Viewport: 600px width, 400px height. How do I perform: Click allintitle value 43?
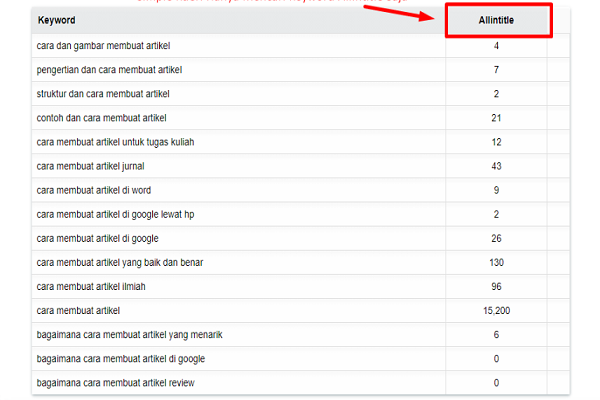tap(496, 167)
